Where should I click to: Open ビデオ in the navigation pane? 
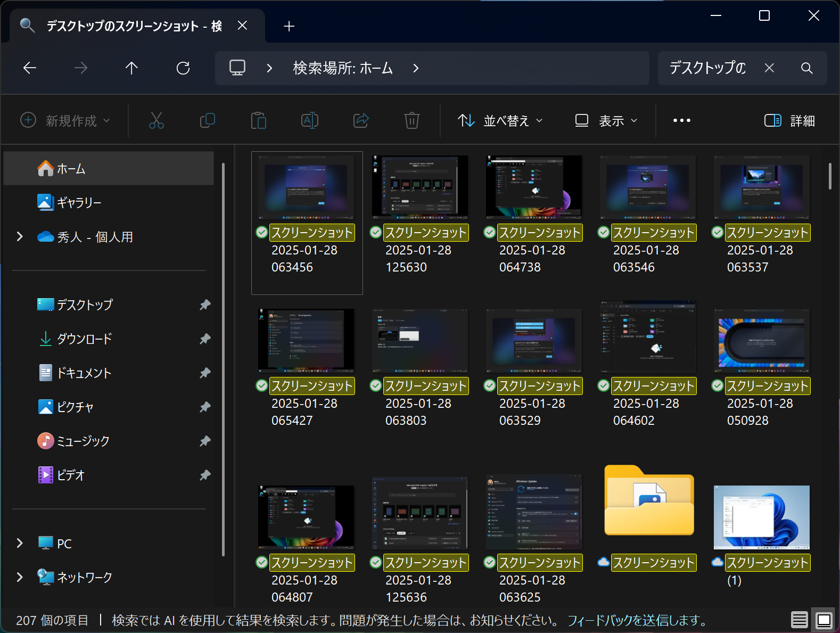(109, 475)
